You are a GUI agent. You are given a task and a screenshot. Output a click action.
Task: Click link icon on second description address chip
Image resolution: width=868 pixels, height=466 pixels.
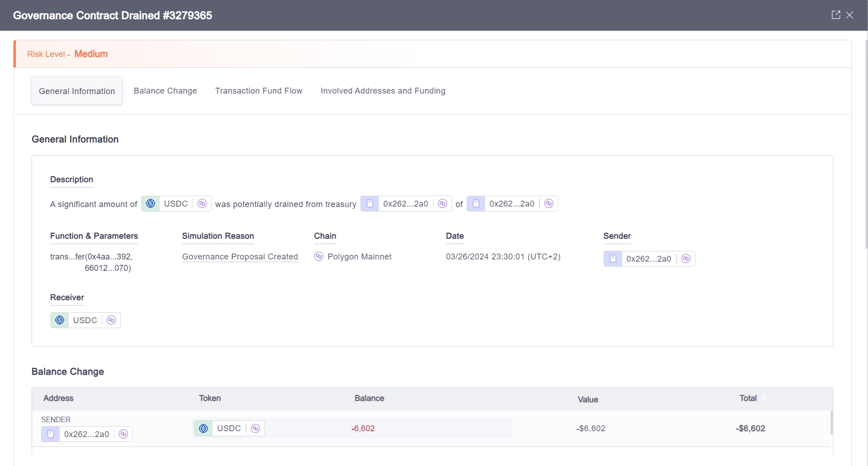tap(549, 203)
